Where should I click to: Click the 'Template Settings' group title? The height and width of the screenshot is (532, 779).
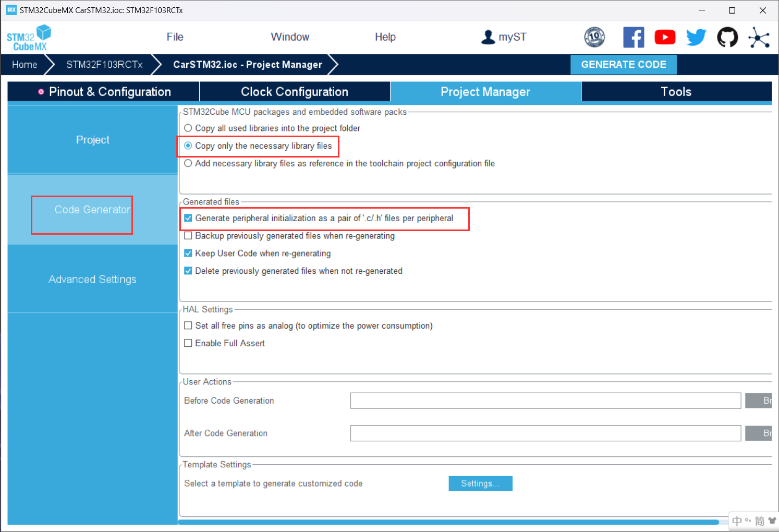pyautogui.click(x=216, y=464)
